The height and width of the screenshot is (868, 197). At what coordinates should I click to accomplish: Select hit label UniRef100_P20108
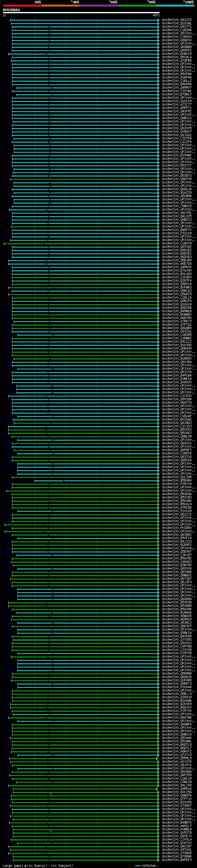pos(177,511)
